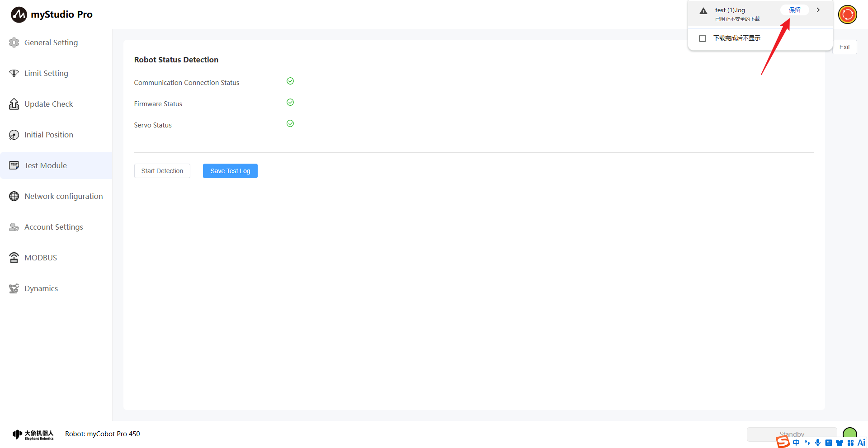Click the Update Check upload icon

(x=14, y=104)
